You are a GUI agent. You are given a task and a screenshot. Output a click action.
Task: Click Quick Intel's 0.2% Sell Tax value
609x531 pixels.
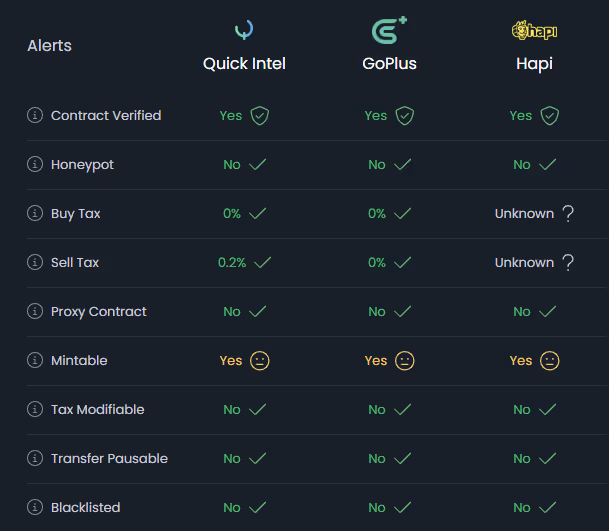click(x=231, y=262)
